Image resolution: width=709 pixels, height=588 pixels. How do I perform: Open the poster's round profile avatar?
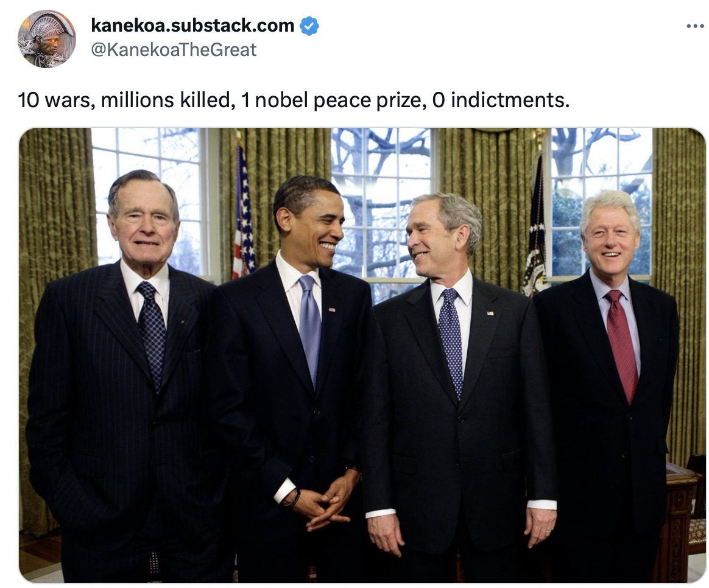tap(46, 39)
